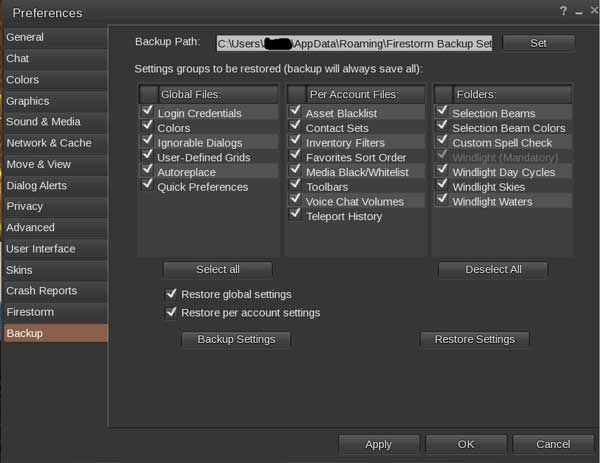600x463 pixels.
Task: Toggle the Folders header checkbox
Action: [443, 94]
